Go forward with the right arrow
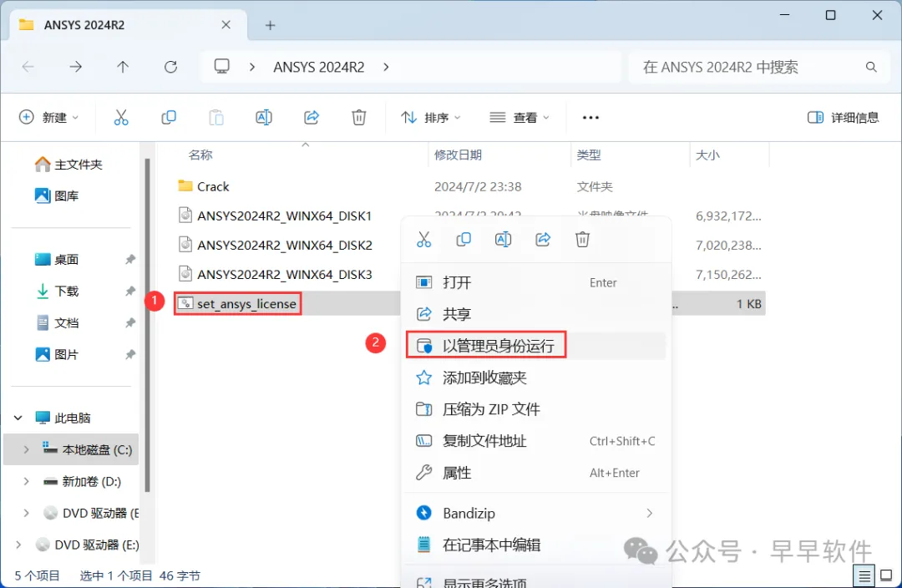The width and height of the screenshot is (902, 588). [x=76, y=68]
